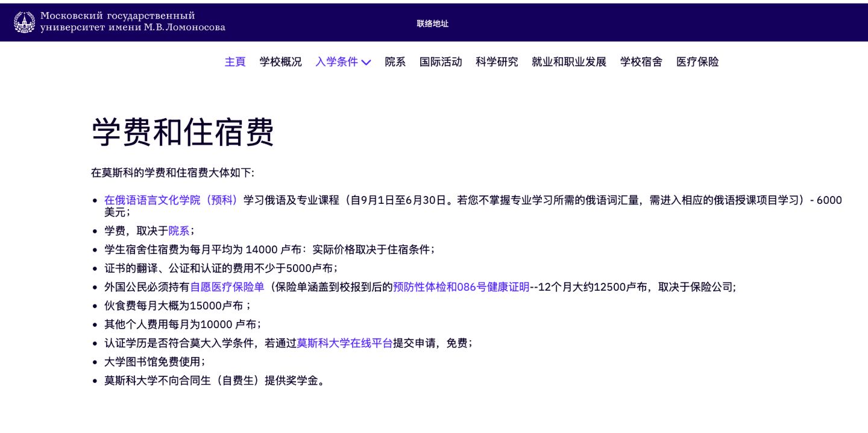Follow the 在俄语语言文化学院（预科）link

click(x=172, y=200)
